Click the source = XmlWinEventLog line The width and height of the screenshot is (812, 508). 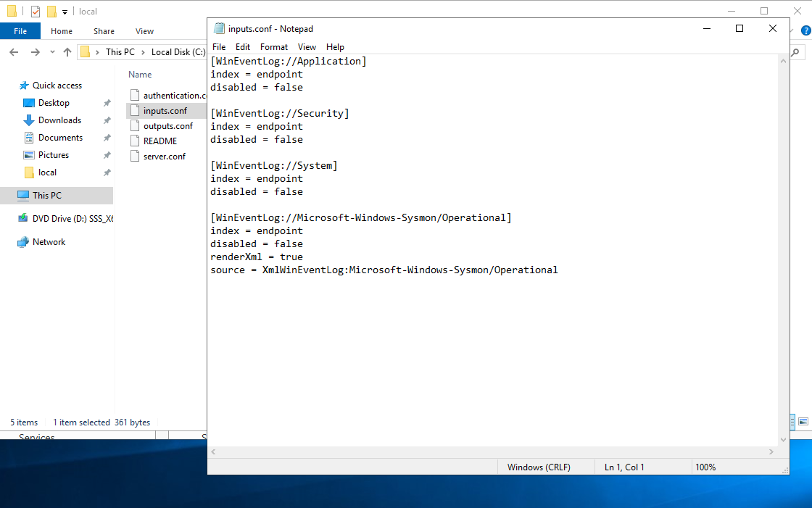(384, 270)
